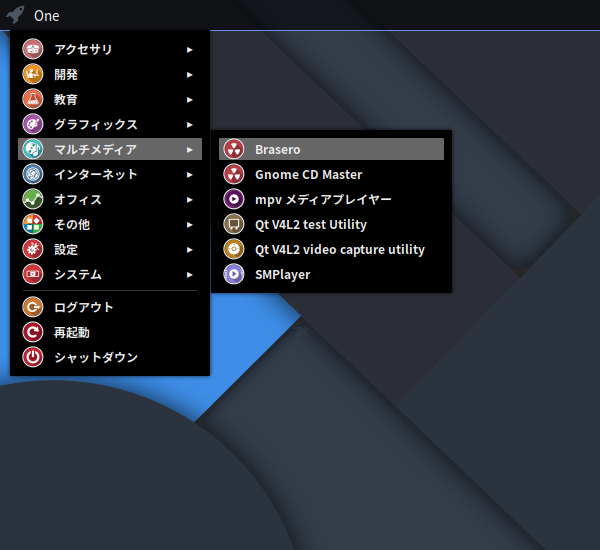Click the Qt V4L2 test Utility icon

pos(234,224)
